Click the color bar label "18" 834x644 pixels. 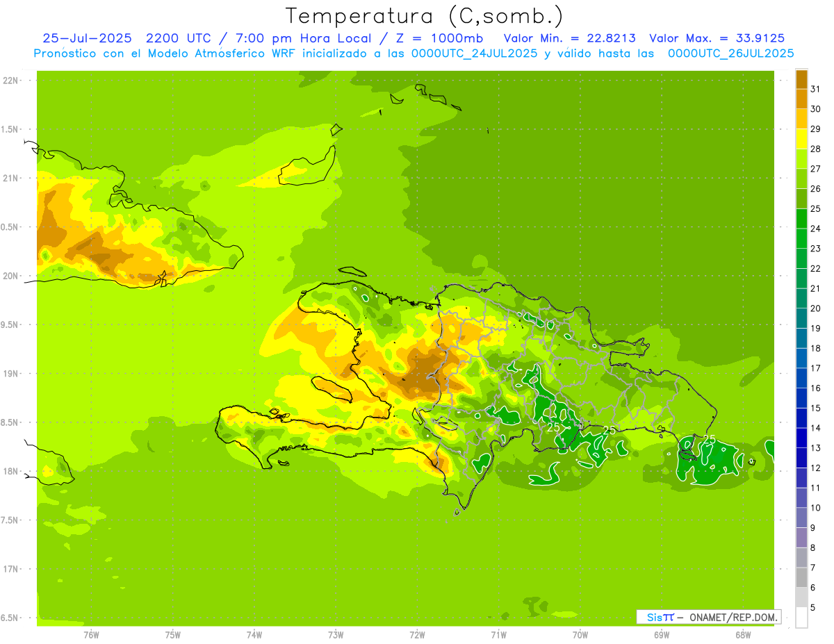pos(815,348)
